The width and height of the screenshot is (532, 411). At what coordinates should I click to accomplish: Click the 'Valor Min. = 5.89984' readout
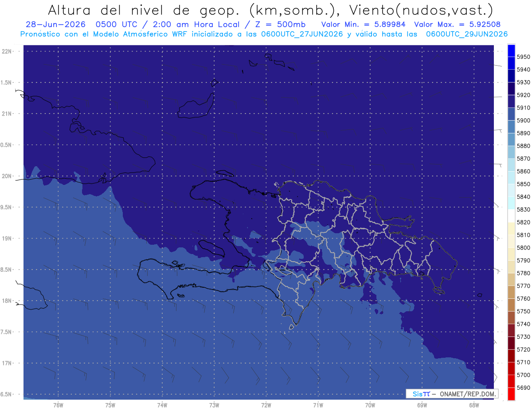pyautogui.click(x=363, y=24)
